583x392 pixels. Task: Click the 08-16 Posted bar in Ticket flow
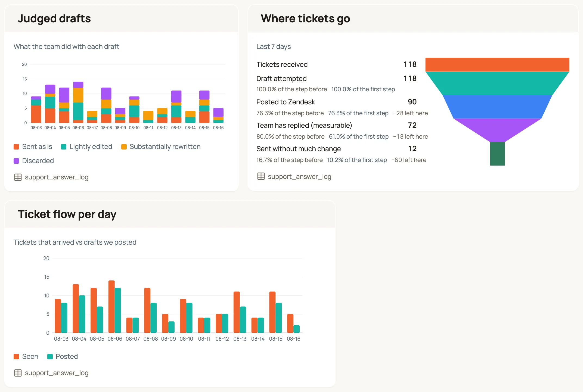(297, 329)
